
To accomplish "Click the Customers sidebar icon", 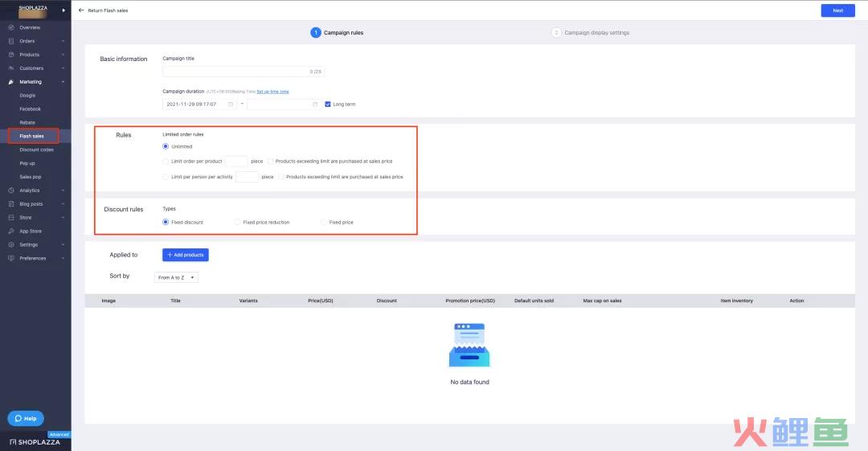I will pos(11,68).
